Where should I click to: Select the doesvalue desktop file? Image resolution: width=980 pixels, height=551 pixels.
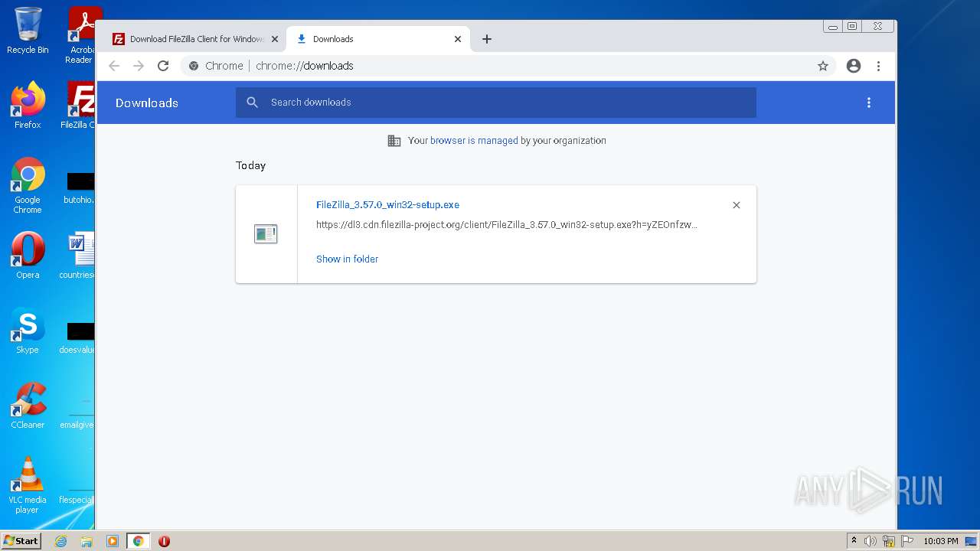point(78,337)
